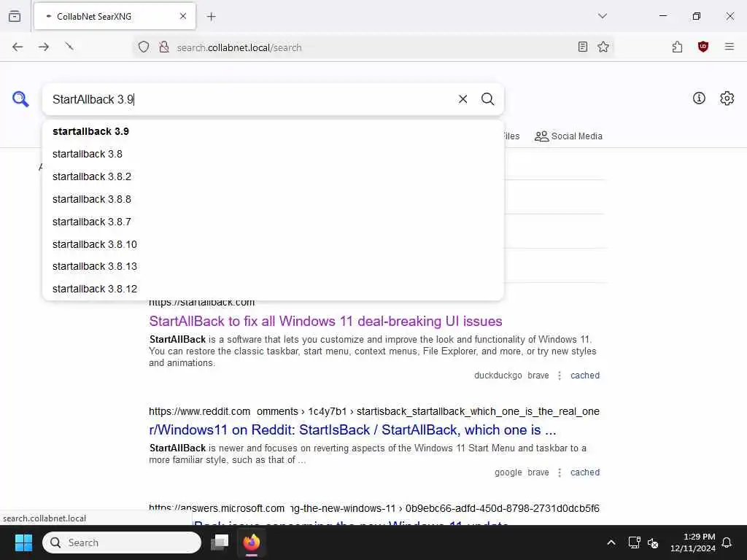
Task: Open cached copy of StartAllBack result
Action: coord(585,376)
